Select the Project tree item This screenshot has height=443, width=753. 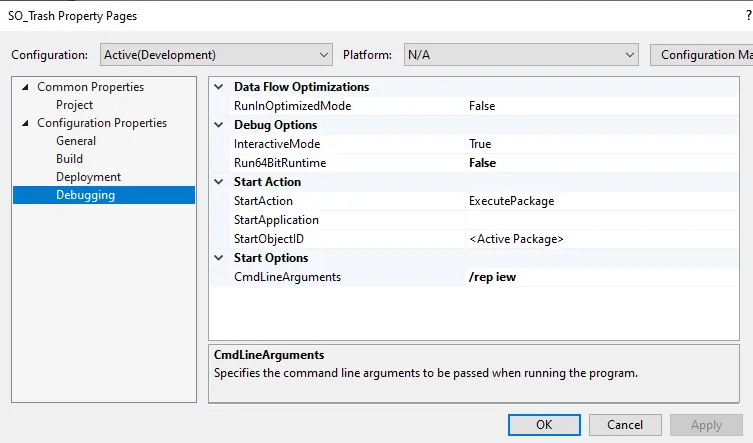[x=74, y=105]
